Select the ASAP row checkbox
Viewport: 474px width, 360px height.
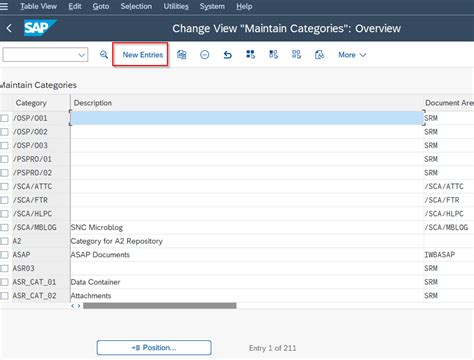(4, 255)
